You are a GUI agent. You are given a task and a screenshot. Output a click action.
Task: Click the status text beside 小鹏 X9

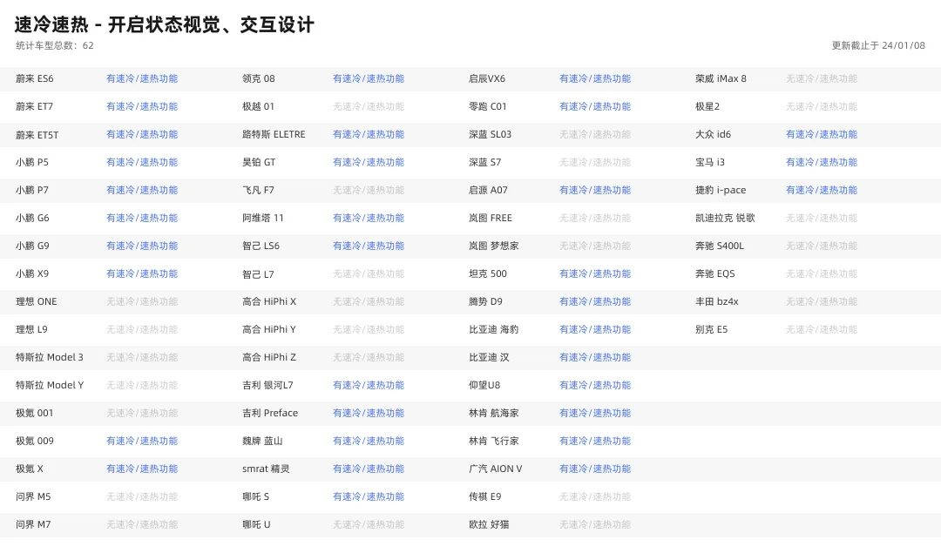[x=142, y=274]
